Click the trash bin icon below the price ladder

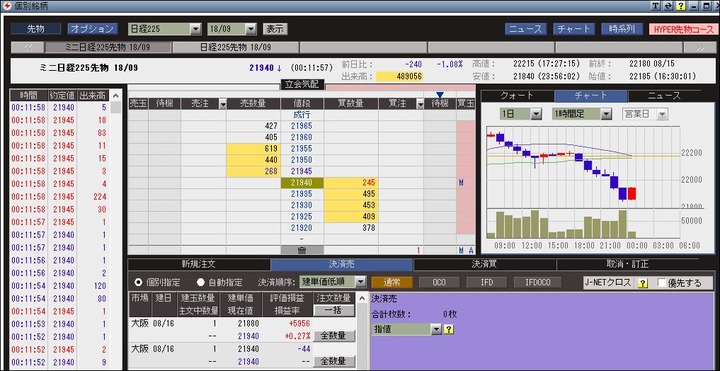click(x=302, y=250)
